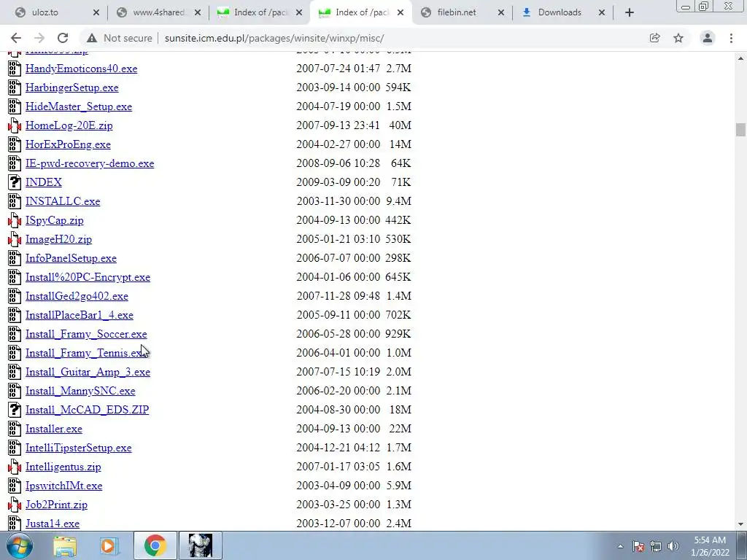Click the Chrome icon in the taskbar

pos(155,545)
